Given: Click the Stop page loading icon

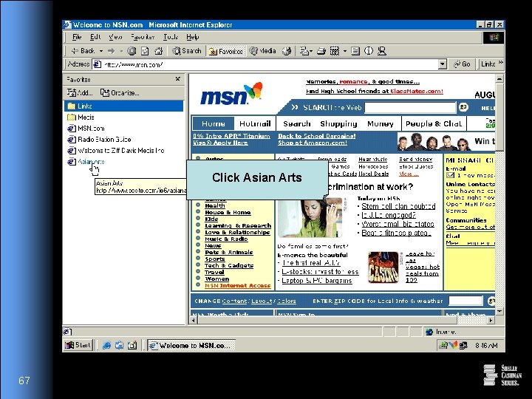Looking at the screenshot, I should (132, 51).
